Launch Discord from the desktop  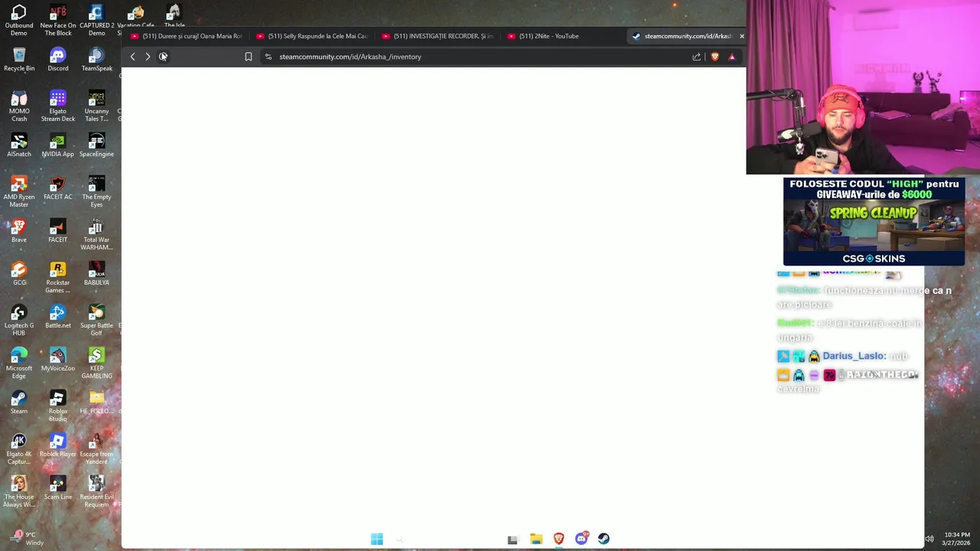[x=58, y=60]
